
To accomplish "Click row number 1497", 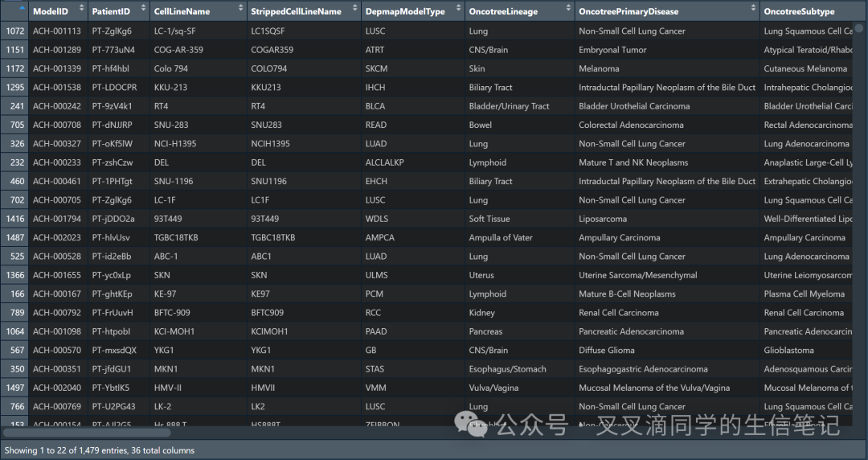I will [x=15, y=388].
